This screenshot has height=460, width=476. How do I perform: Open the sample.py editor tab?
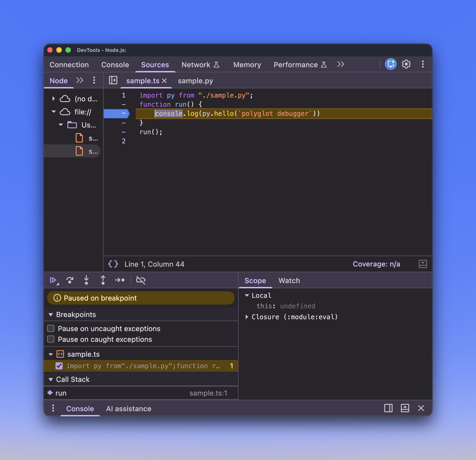[x=196, y=81]
